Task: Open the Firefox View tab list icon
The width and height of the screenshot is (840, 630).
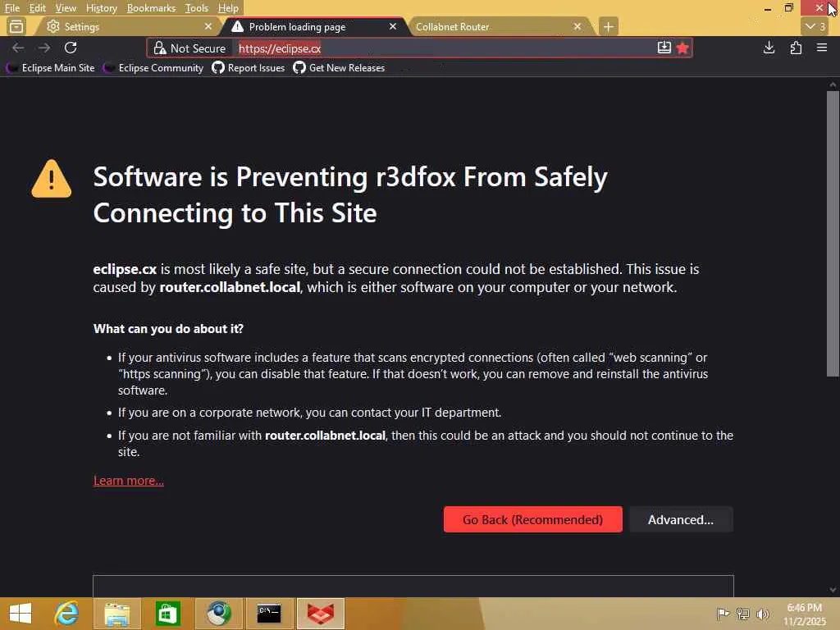Action: tap(16, 26)
